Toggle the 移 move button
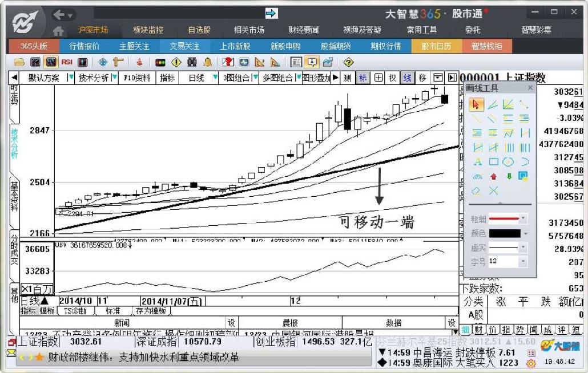The image size is (588, 373). tap(422, 78)
